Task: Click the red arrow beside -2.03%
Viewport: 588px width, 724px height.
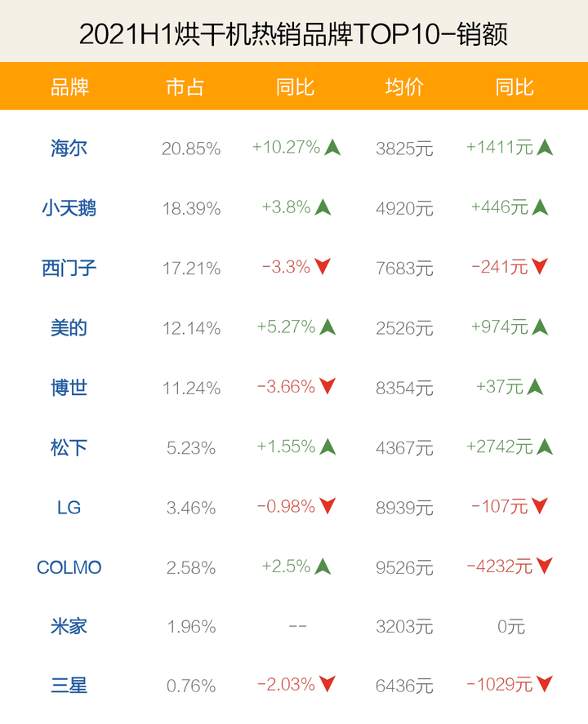Action: [327, 685]
